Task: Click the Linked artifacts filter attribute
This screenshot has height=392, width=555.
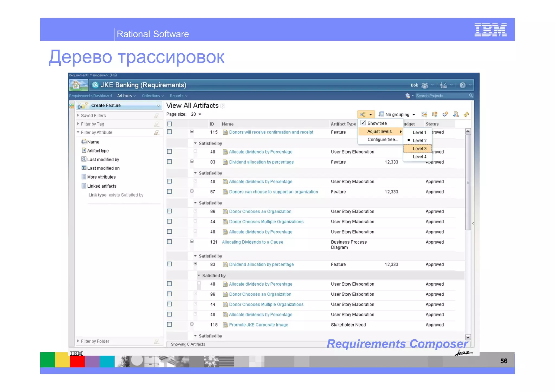Action: [x=102, y=186]
